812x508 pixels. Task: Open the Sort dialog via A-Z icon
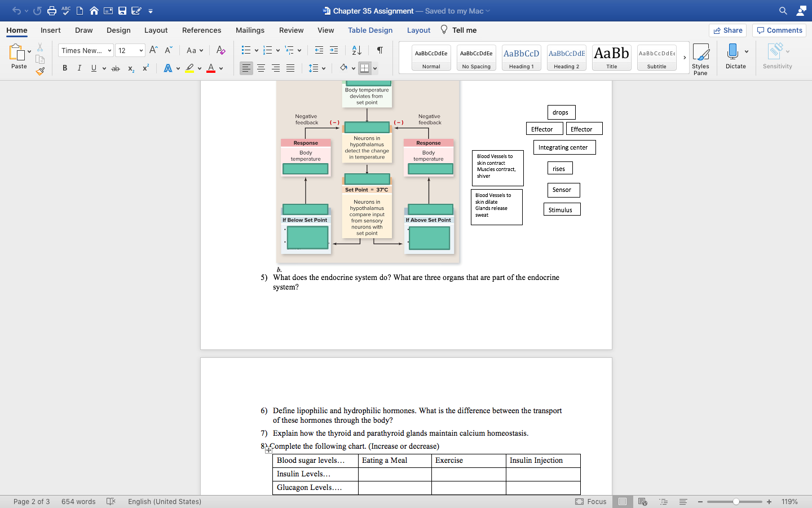click(x=356, y=50)
